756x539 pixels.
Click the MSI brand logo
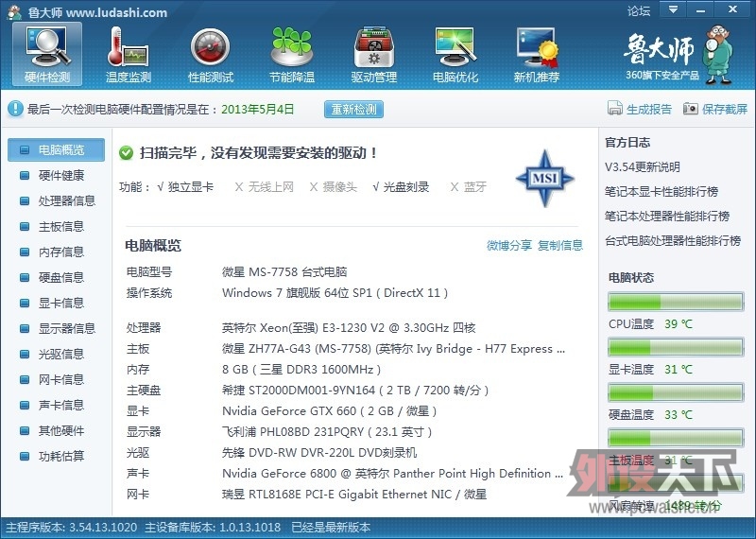(x=545, y=179)
